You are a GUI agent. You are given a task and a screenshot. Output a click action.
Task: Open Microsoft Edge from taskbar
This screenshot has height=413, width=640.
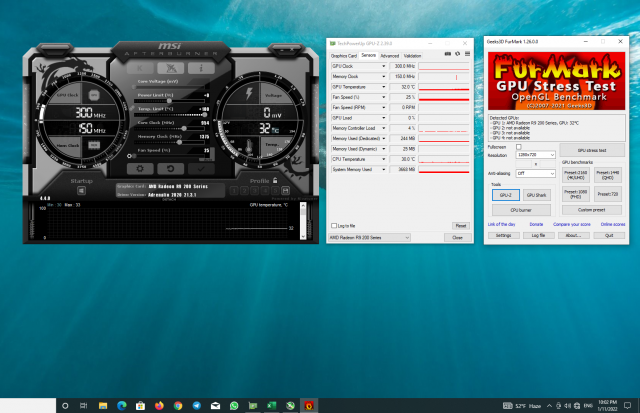click(122, 406)
